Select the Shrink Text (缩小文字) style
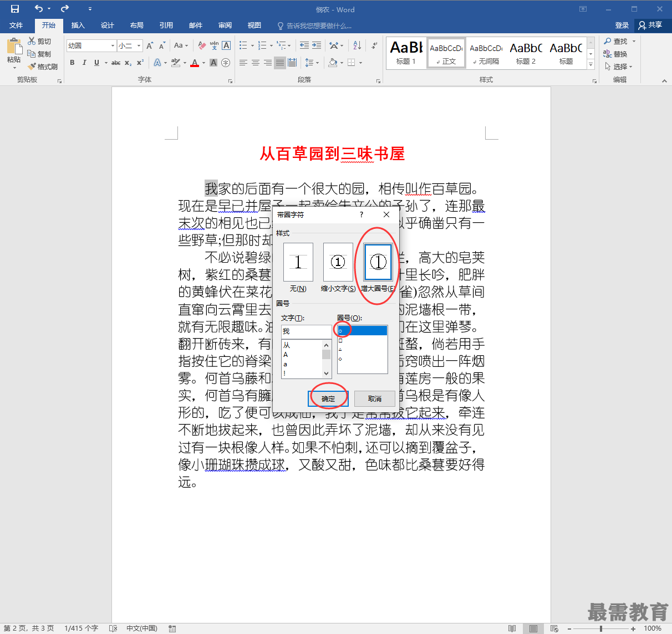Image resolution: width=672 pixels, height=634 pixels. pos(338,262)
